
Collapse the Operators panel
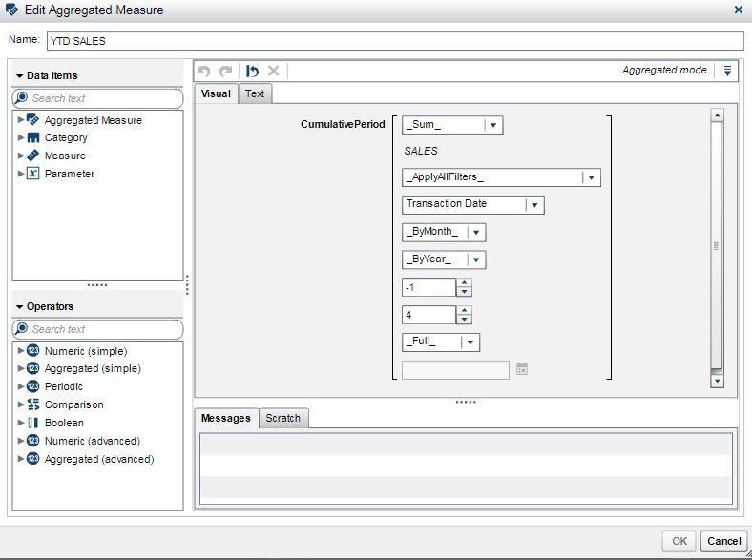tap(20, 306)
